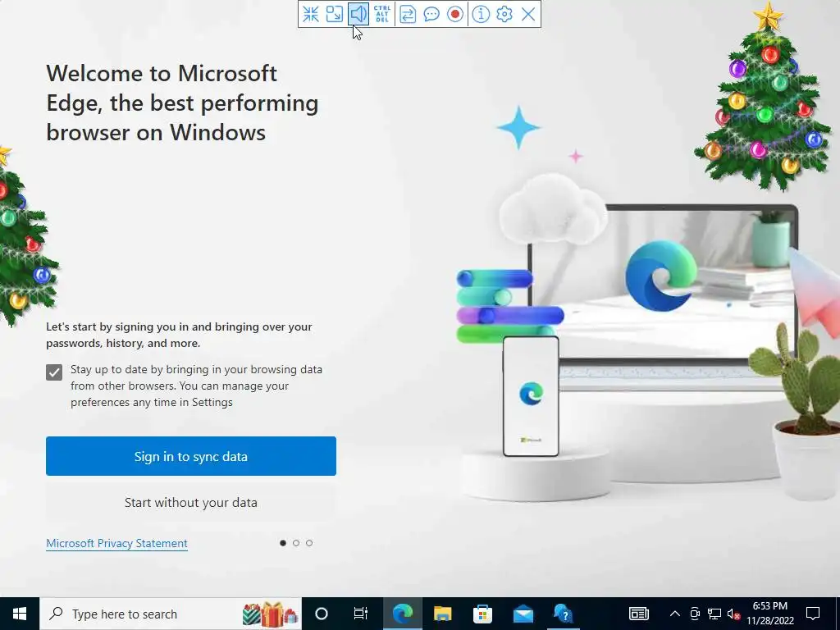
Task: Click the Type here to search box
Action: coord(171,614)
